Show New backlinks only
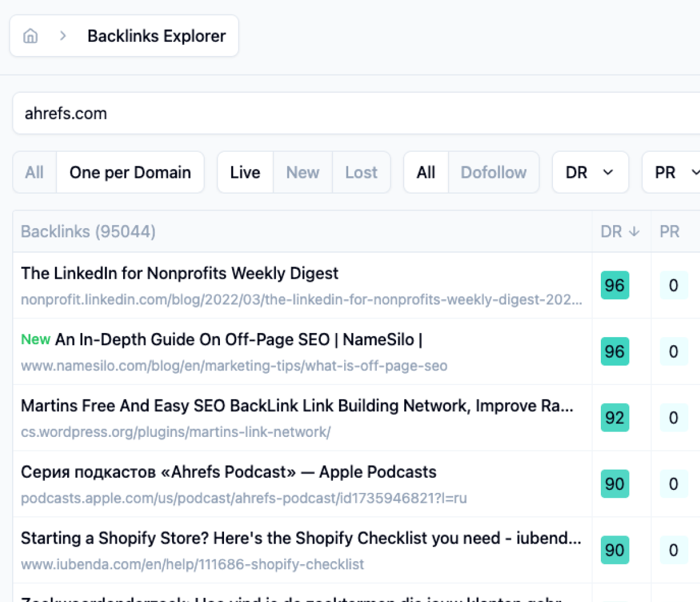Screen dimensions: 700x602 pos(303,172)
